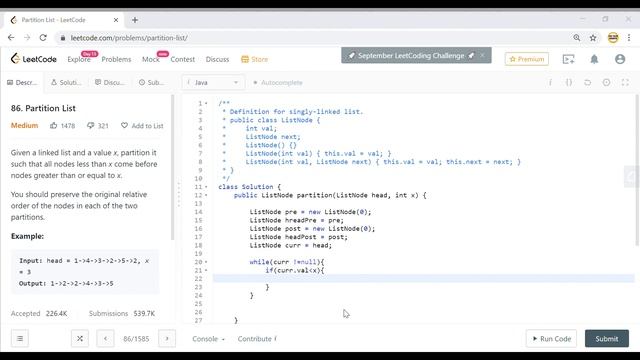Open the problem list hamburger icon

(20, 338)
